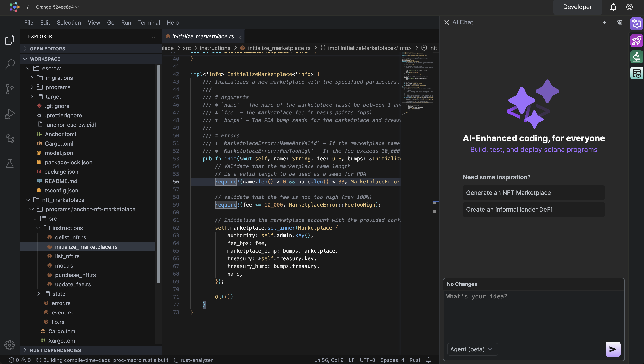Open the microscope tool icon
The width and height of the screenshot is (644, 364).
point(636,57)
